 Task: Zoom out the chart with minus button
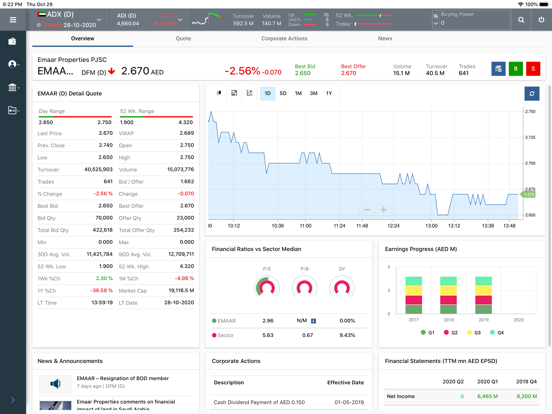click(x=367, y=209)
